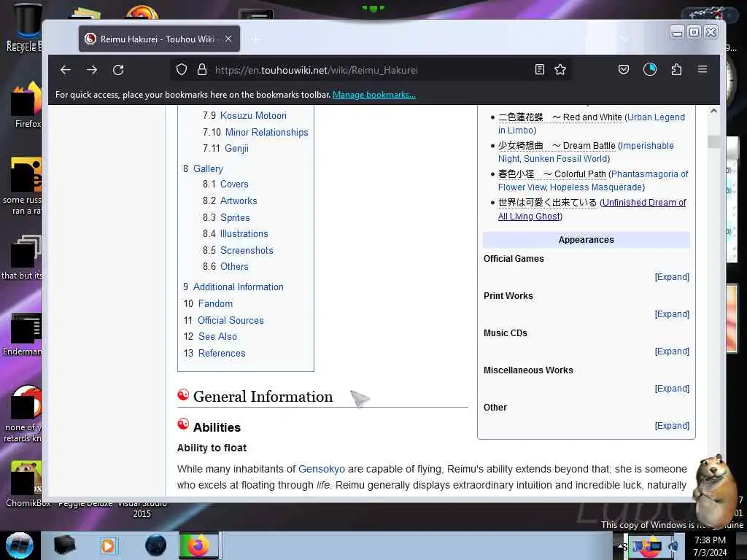Open Hopeless Masquerade link
747x560 pixels.
(x=596, y=187)
